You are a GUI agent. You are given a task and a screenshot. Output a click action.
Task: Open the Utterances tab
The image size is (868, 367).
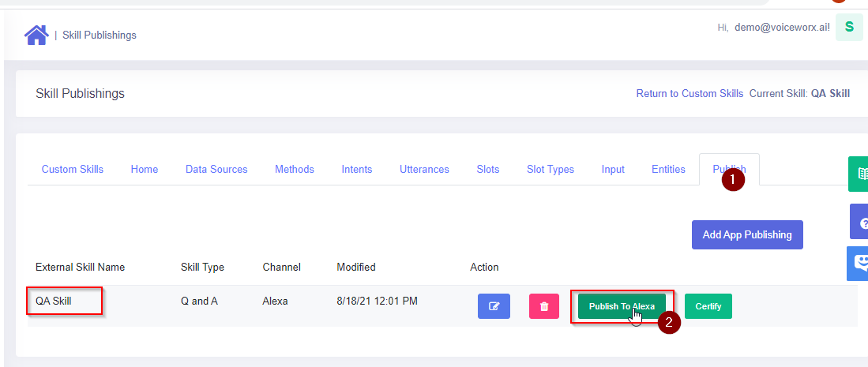click(x=424, y=169)
